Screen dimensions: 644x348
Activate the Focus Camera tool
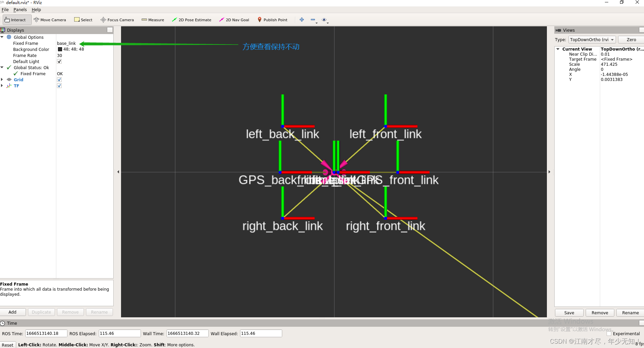117,20
